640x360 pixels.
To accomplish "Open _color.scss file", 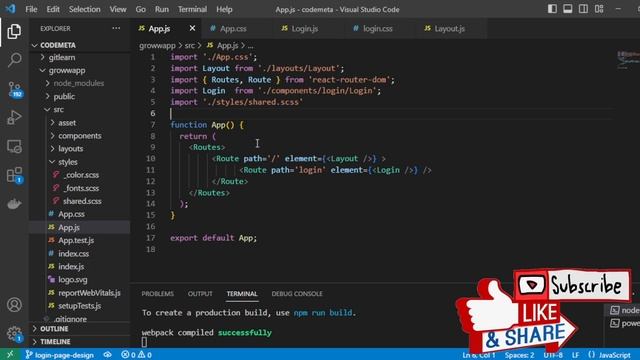I will 80,175.
